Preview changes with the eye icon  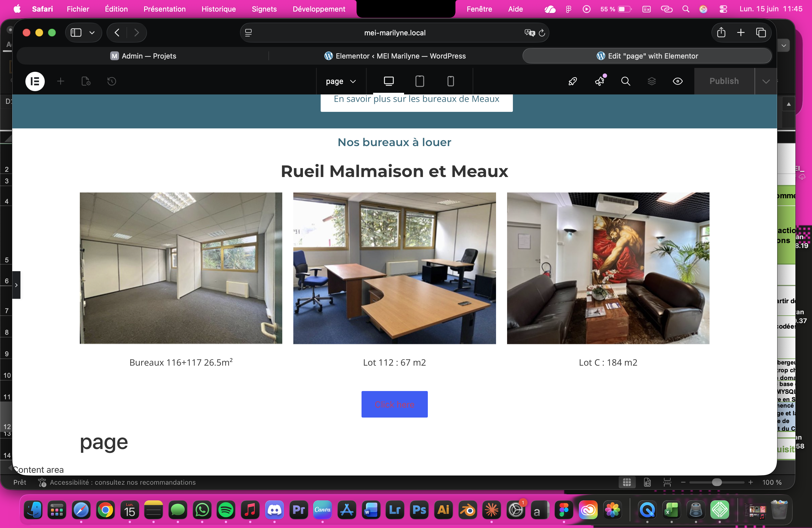click(x=677, y=81)
